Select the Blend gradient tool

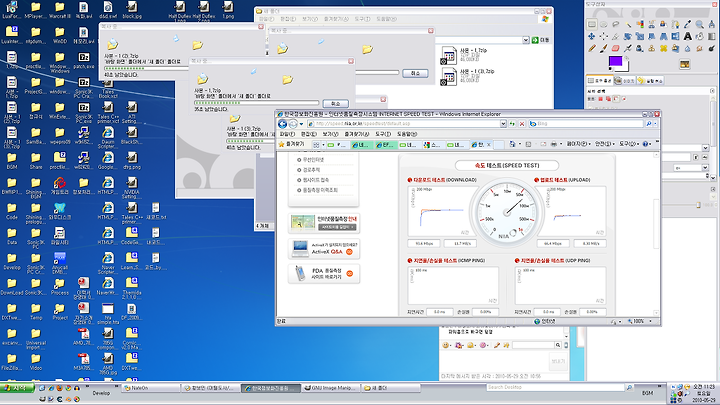tap(712, 36)
